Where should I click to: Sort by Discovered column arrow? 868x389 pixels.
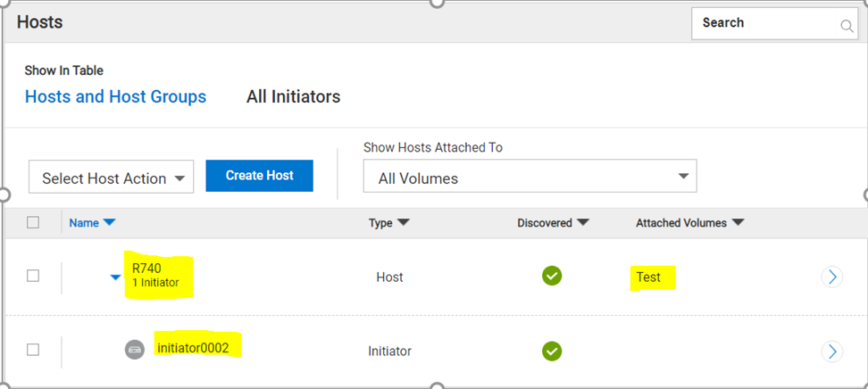[x=583, y=223]
